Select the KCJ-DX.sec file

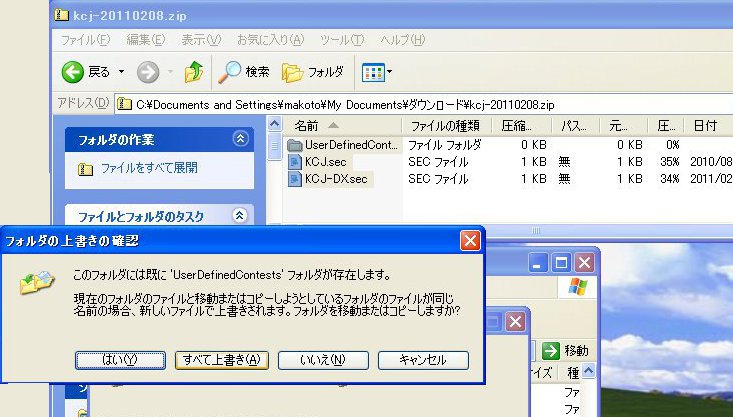pos(335,179)
